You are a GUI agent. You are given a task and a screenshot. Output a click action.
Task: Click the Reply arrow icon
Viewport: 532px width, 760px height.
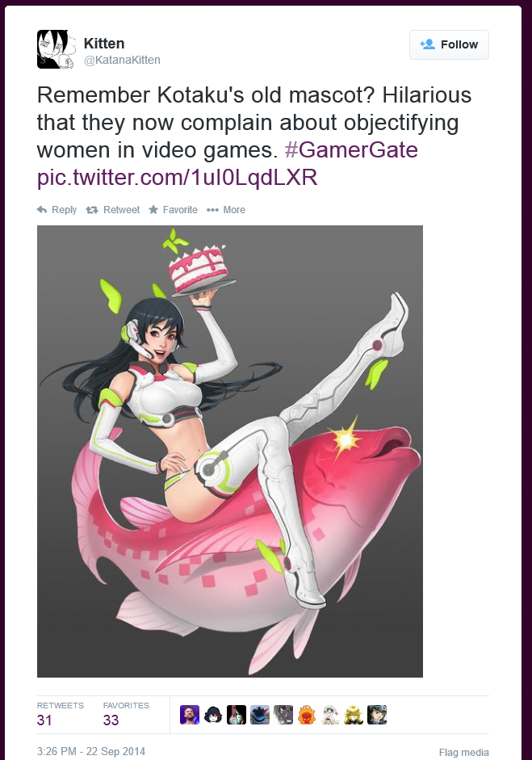tap(42, 209)
